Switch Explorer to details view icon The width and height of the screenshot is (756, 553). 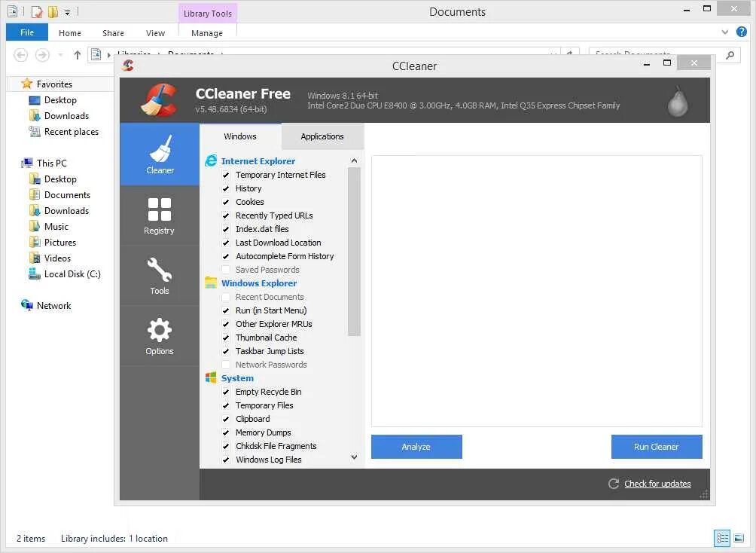click(722, 538)
